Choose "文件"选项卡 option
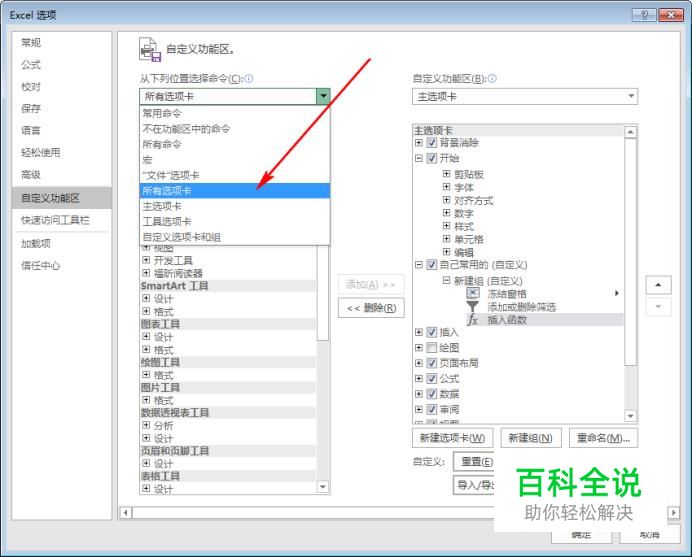 [235, 175]
